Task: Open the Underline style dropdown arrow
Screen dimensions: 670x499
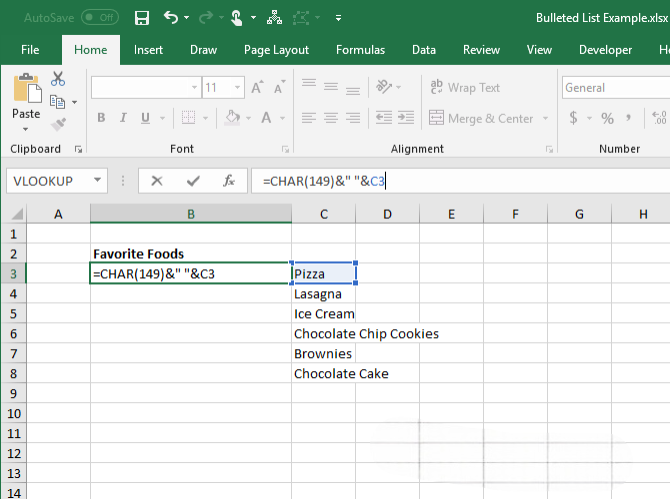Action: click(162, 118)
